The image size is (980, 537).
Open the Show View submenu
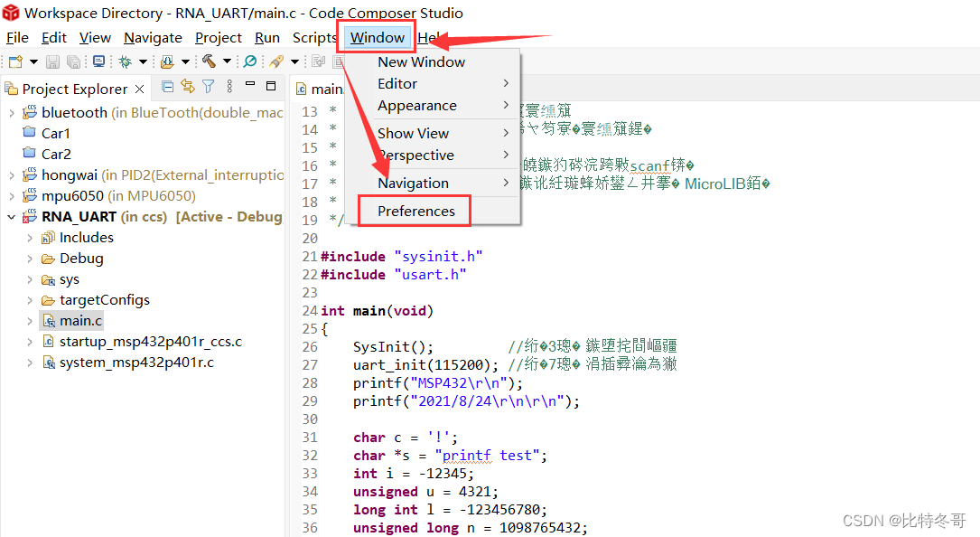[433, 133]
